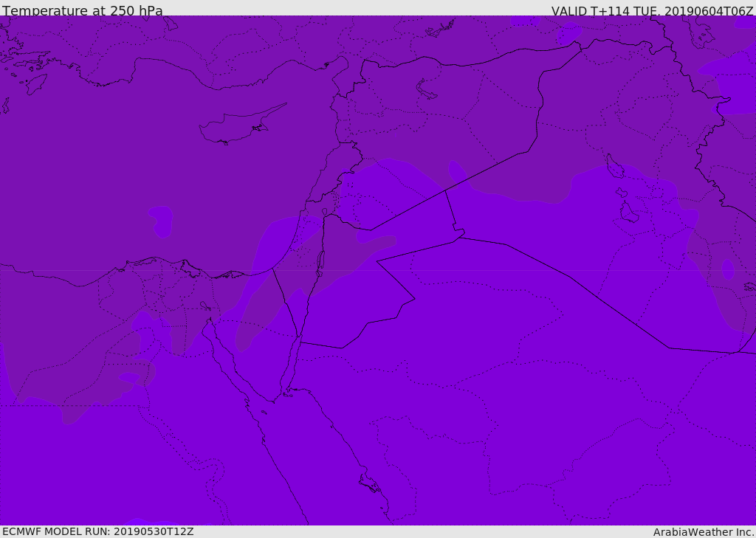
Task: Click the Jordan–Saudi Arabia border corner
Action: pyautogui.click(x=415, y=299)
